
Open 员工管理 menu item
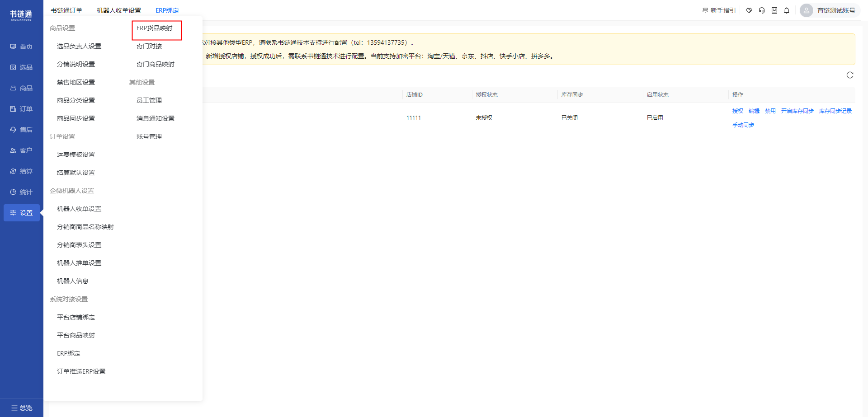coord(149,100)
